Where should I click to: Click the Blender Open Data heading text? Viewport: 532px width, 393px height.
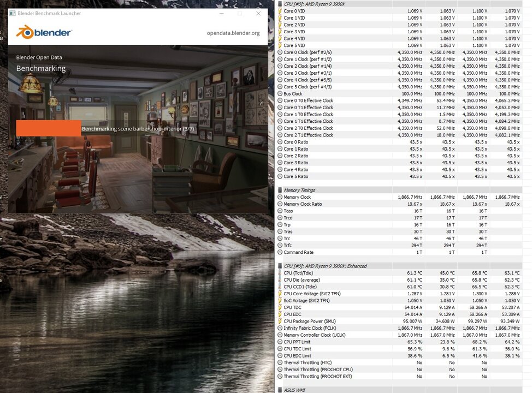click(x=39, y=57)
